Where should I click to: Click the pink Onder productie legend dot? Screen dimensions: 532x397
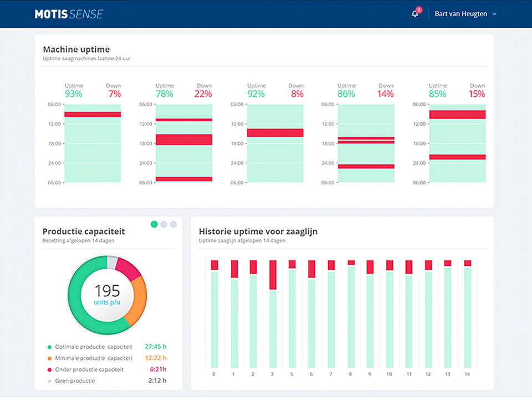[x=49, y=370]
